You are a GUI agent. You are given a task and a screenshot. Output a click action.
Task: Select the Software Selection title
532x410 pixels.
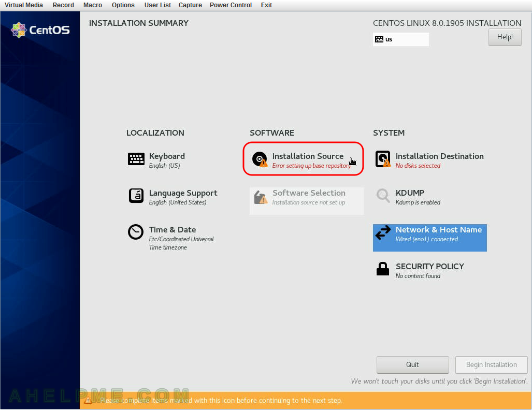point(309,193)
